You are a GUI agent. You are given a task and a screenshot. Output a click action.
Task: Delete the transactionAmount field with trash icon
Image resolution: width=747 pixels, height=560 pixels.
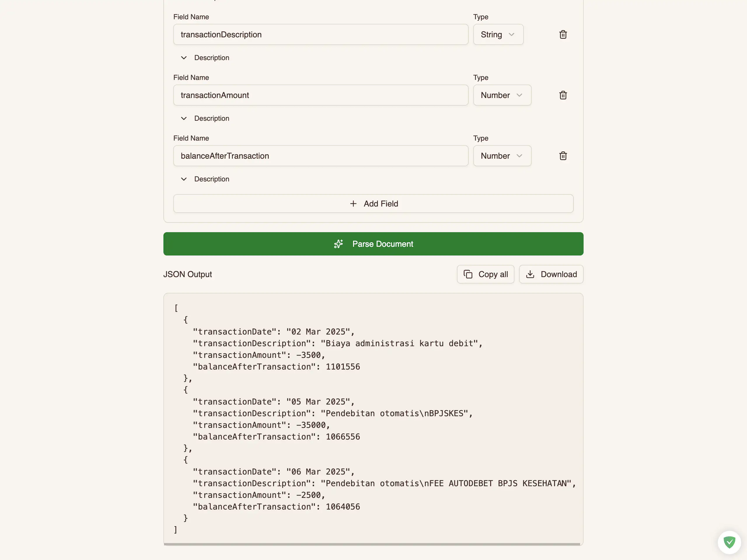click(x=563, y=95)
